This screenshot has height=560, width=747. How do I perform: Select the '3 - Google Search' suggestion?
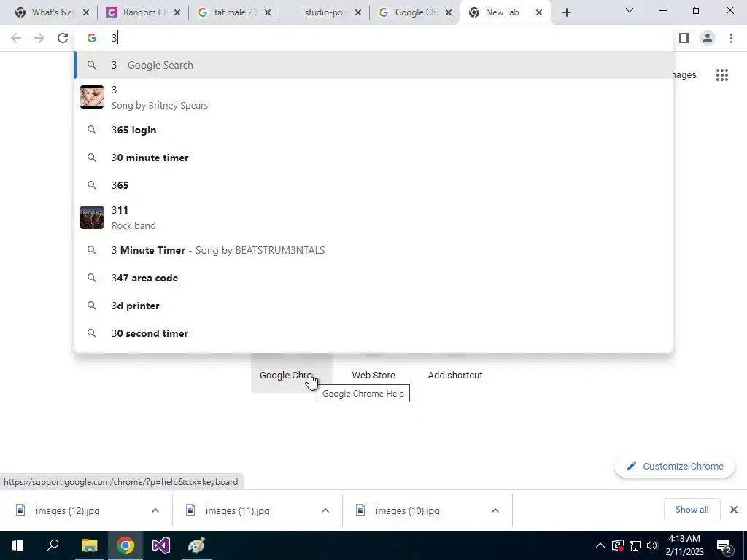373,65
